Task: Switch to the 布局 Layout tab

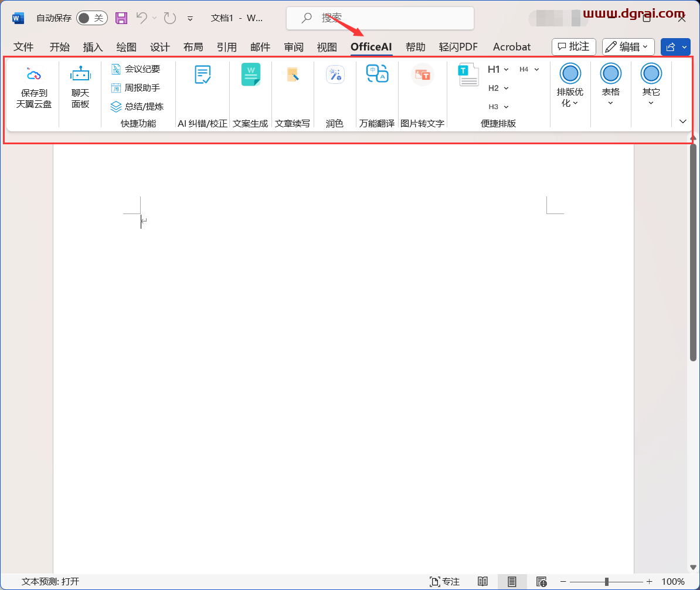Action: [193, 47]
